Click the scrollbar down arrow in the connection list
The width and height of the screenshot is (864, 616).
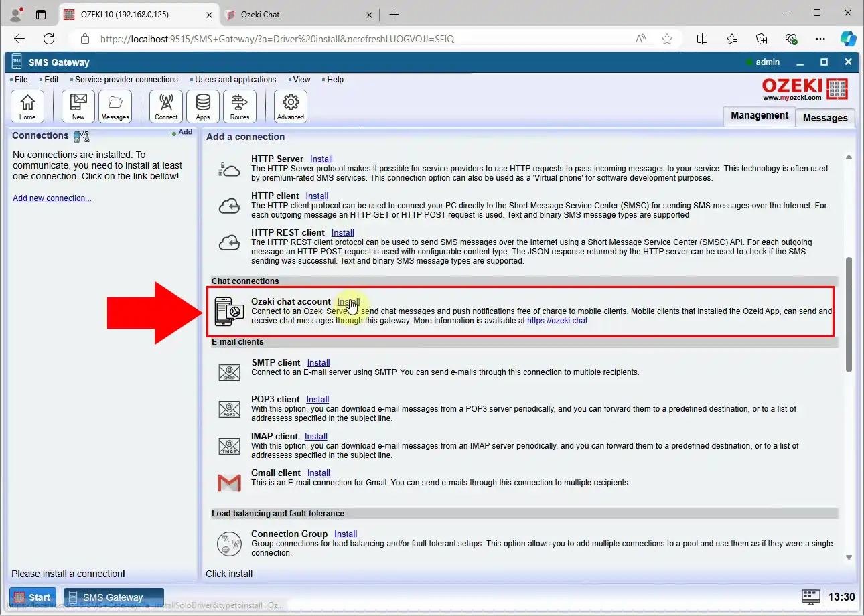849,557
